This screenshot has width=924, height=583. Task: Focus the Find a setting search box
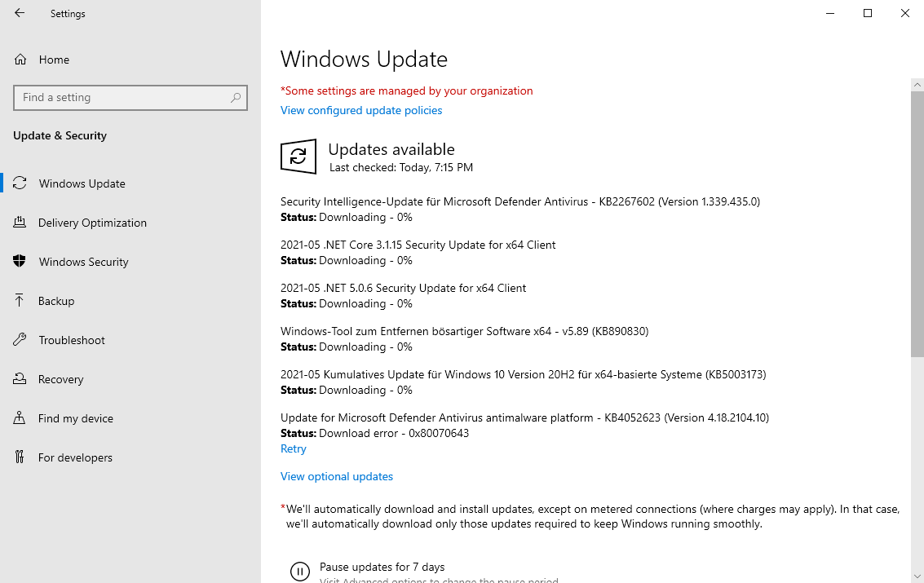130,98
